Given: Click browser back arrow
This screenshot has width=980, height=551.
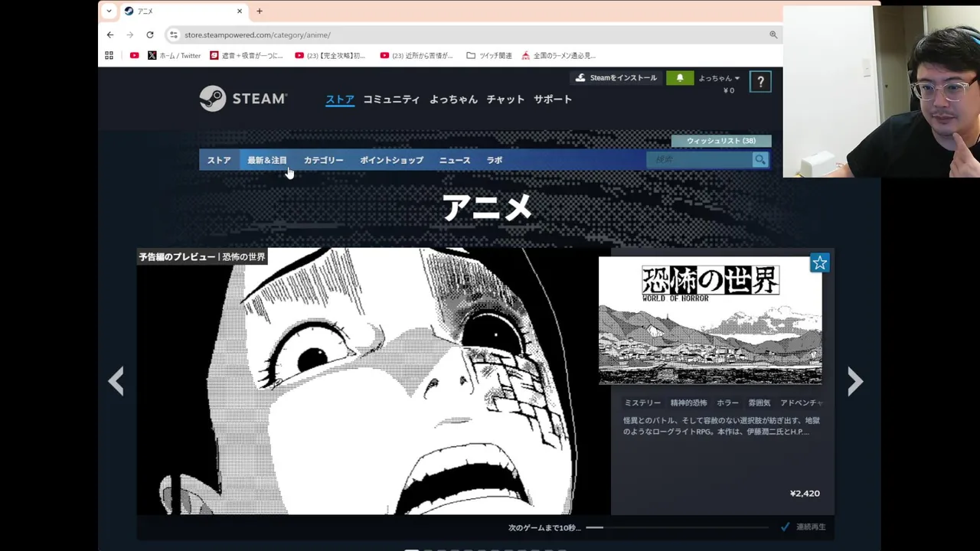Looking at the screenshot, I should pyautogui.click(x=110, y=34).
